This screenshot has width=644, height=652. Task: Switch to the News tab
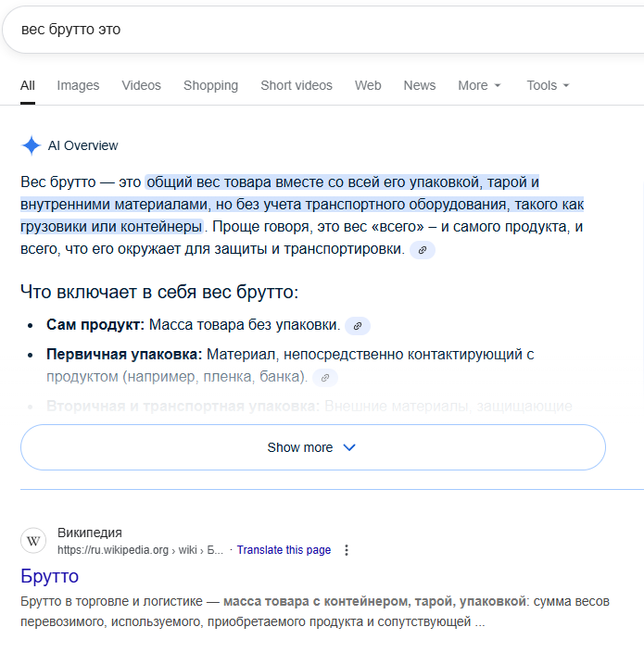[x=419, y=85]
